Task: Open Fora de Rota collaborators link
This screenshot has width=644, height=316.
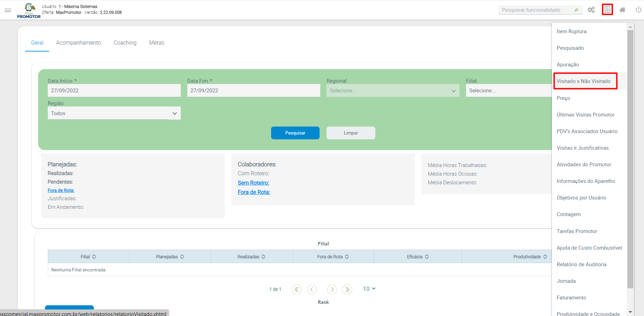Action: pyautogui.click(x=254, y=192)
